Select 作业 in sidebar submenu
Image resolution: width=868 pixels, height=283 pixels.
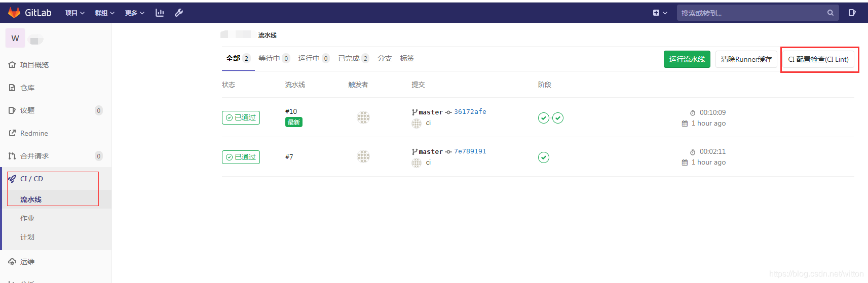(27, 218)
